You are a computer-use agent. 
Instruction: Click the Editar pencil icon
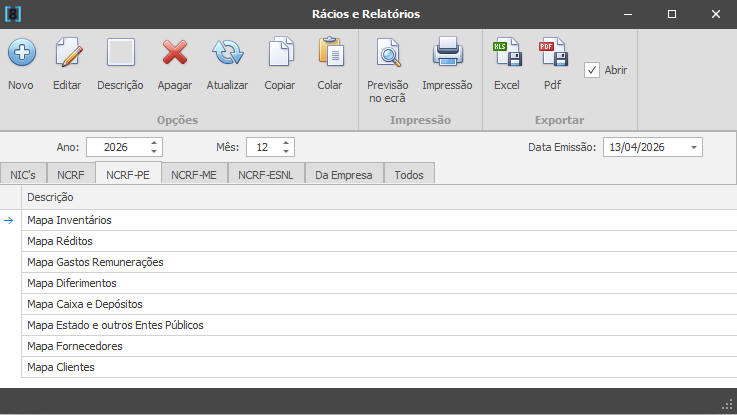67,53
